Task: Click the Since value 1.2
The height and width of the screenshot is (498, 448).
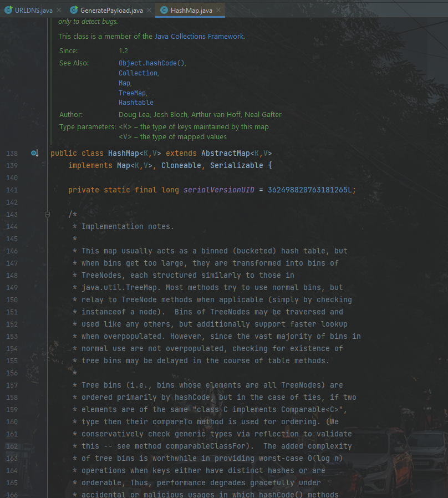Action: (x=123, y=51)
